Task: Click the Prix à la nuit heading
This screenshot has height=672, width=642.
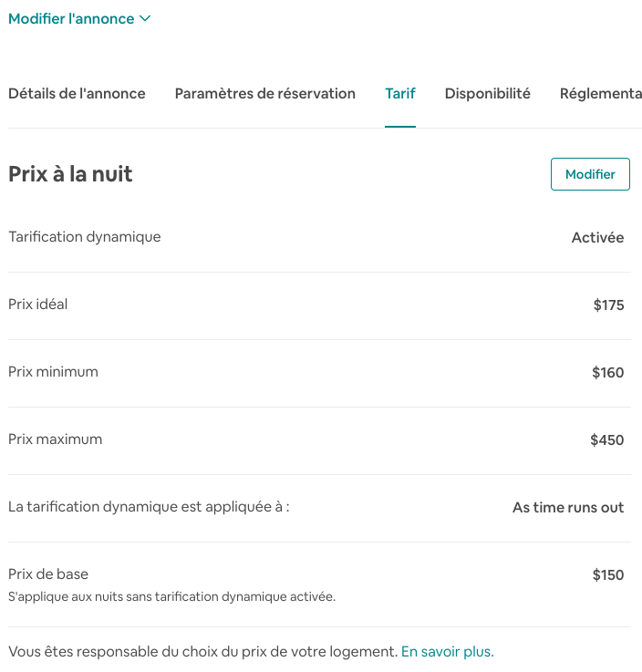Action: 70,174
